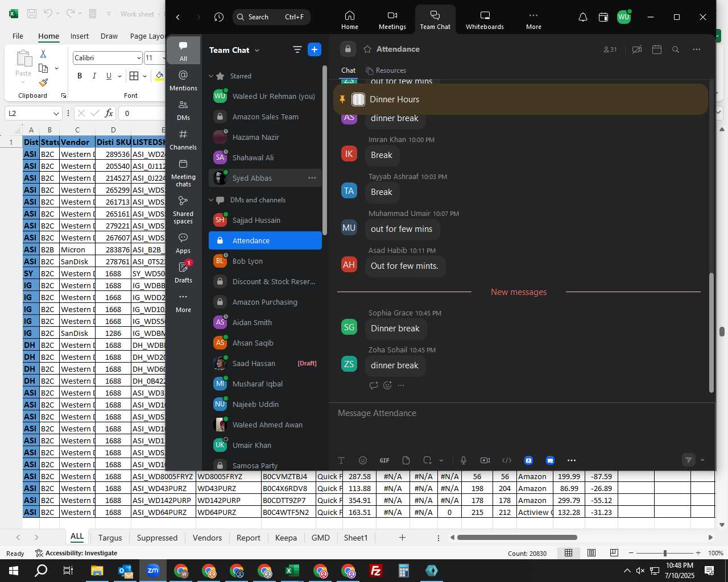This screenshot has height=582, width=728.
Task: Go back with Zoom back arrow
Action: (x=178, y=17)
